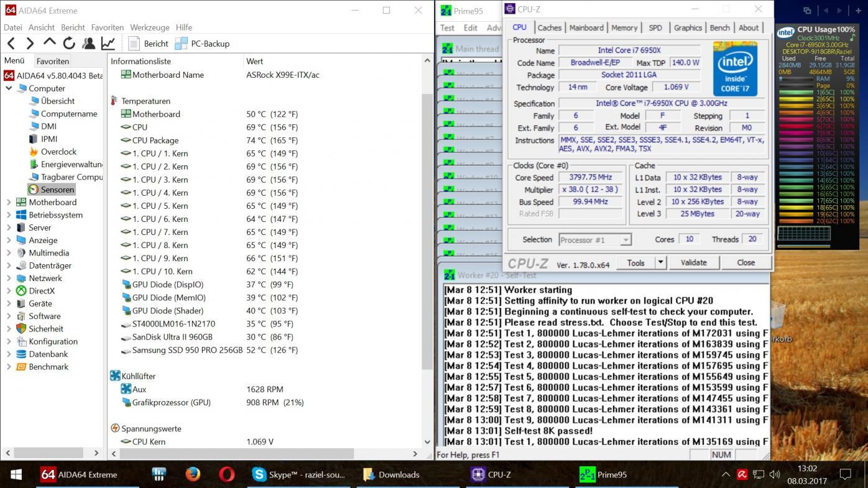
Task: Click AIDA64 back navigation arrow
Action: click(x=11, y=43)
